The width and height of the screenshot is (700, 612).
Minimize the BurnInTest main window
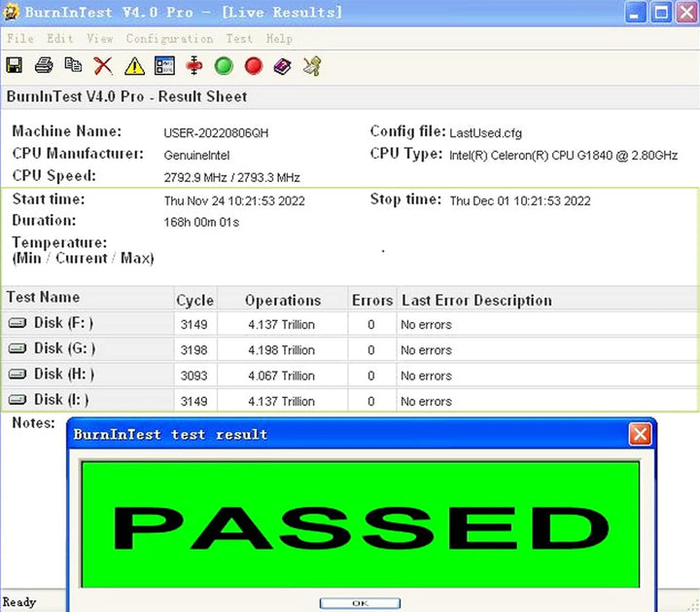click(635, 13)
